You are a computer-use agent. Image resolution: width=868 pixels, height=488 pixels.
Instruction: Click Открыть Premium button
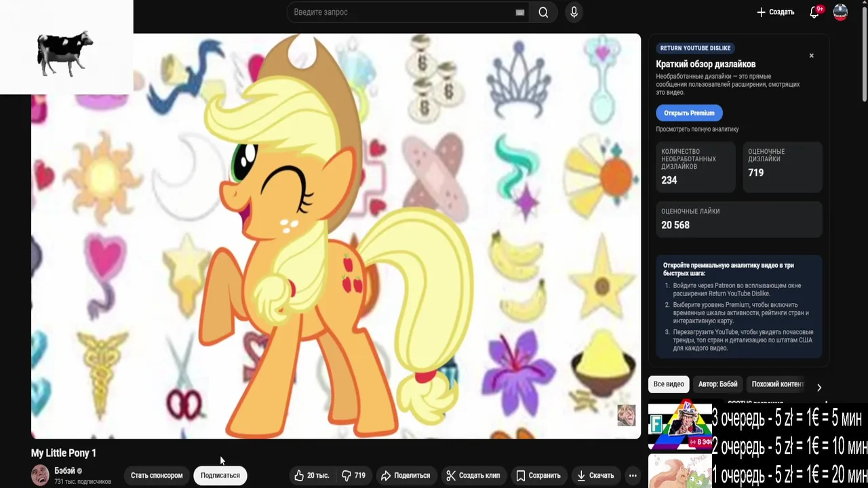coord(689,113)
